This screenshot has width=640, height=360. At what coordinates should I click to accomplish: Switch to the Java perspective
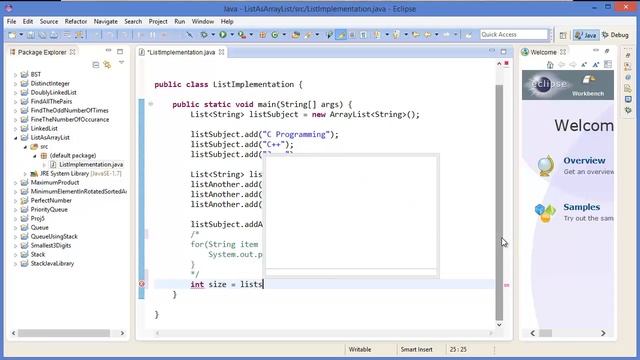(x=586, y=36)
